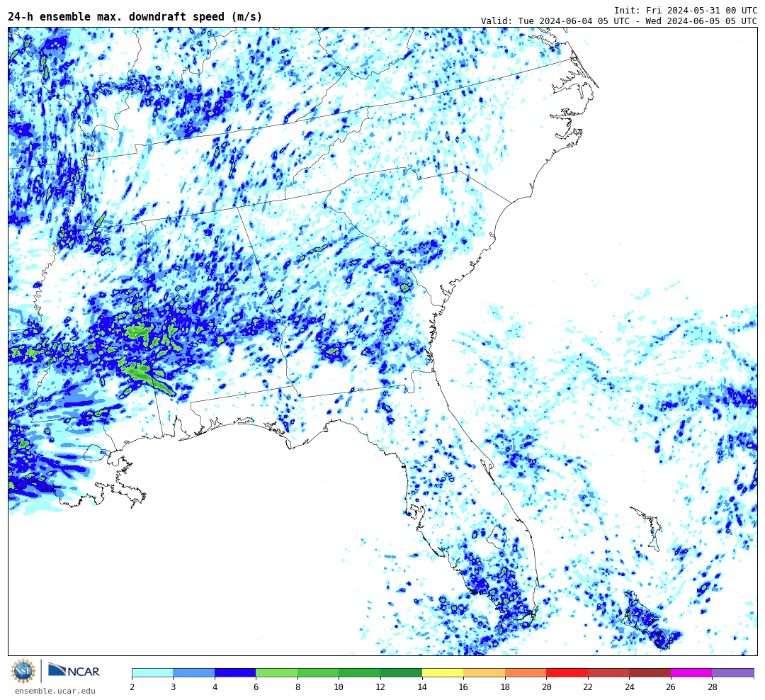Image resolution: width=765 pixels, height=700 pixels.
Task: Click the muted red 22-24 m/s swatch
Action: pos(608,672)
